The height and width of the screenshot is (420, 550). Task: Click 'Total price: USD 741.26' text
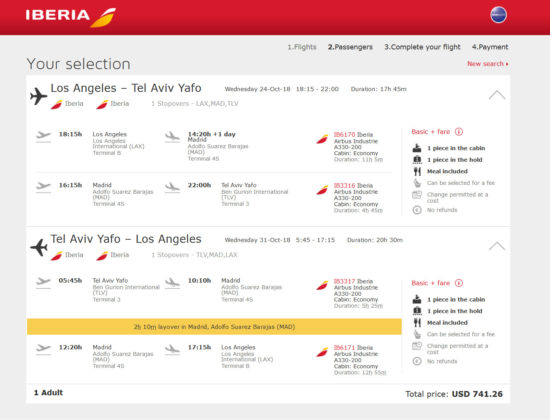[454, 394]
